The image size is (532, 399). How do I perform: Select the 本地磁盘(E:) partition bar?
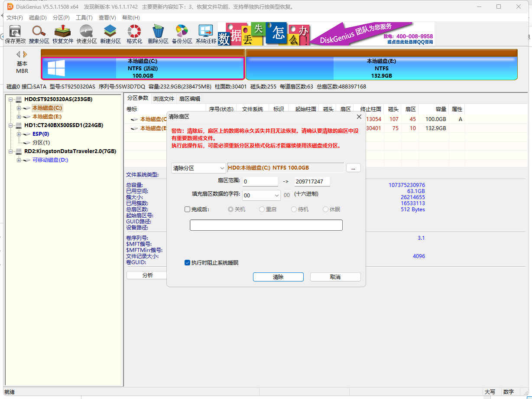click(381, 69)
